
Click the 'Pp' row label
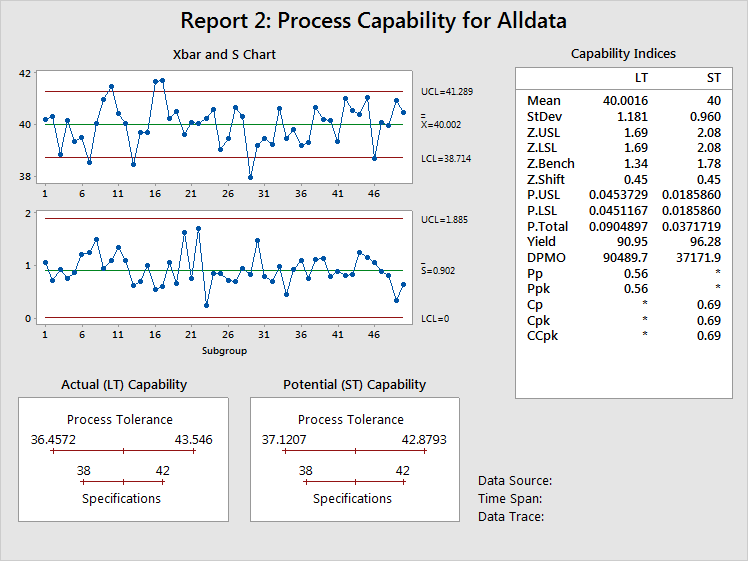535,274
